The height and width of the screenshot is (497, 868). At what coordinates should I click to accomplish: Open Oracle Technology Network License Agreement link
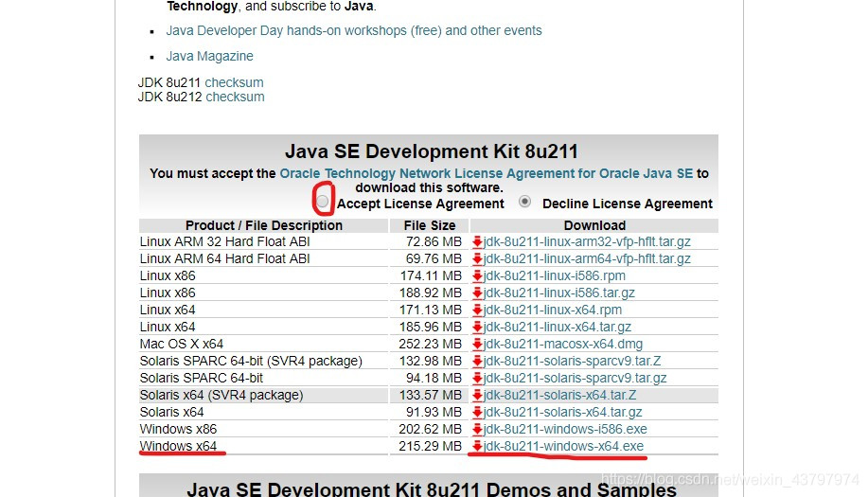click(x=486, y=173)
